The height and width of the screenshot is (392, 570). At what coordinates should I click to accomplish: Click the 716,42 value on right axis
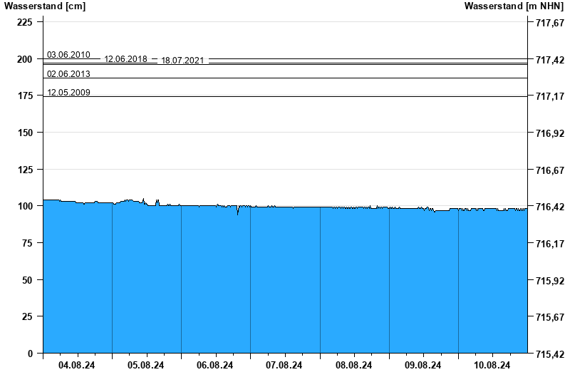(550, 207)
